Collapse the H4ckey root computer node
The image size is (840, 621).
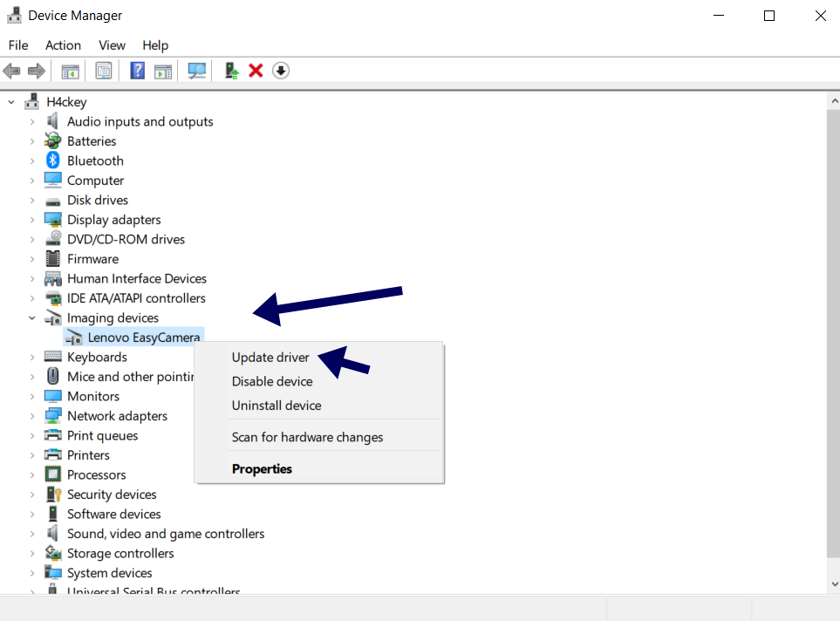pos(11,102)
